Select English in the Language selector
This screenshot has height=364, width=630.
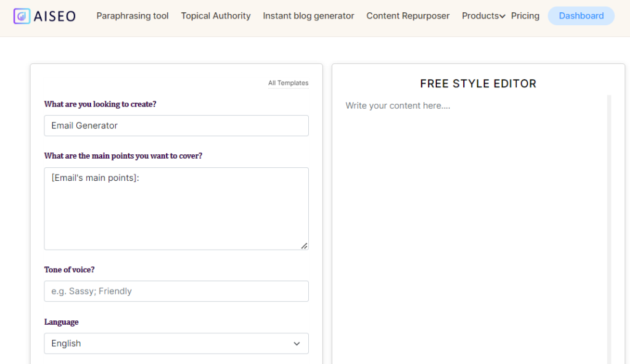click(176, 343)
